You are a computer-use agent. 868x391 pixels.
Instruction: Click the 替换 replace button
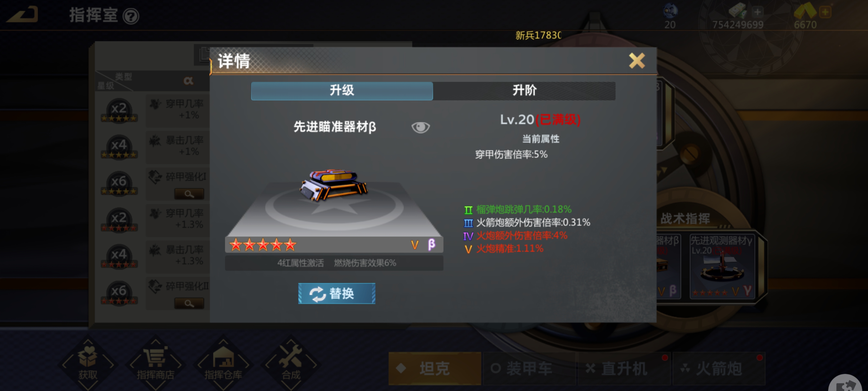coord(337,293)
